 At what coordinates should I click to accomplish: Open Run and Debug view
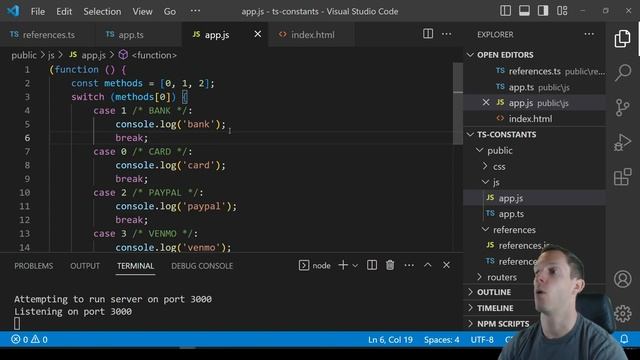(x=622, y=143)
